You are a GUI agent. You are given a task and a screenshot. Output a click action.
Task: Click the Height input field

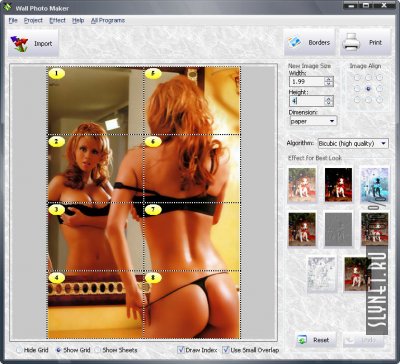tap(307, 101)
